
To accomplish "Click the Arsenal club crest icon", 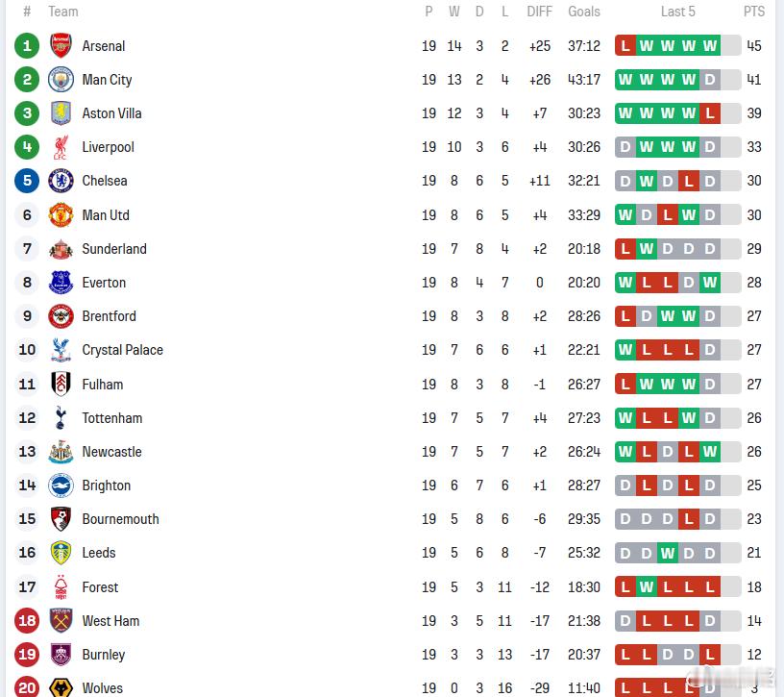I will point(61,46).
